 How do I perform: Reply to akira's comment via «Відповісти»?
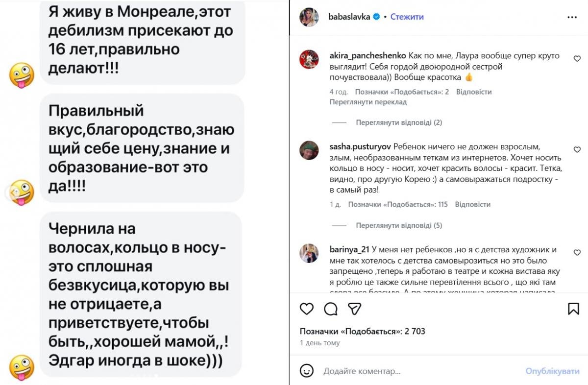pyautogui.click(x=474, y=92)
